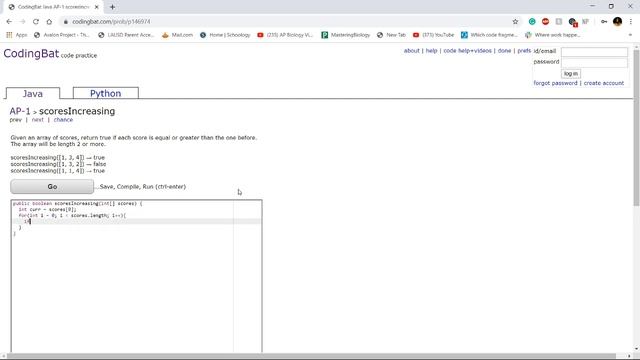Click the Go button to run code

[52, 187]
